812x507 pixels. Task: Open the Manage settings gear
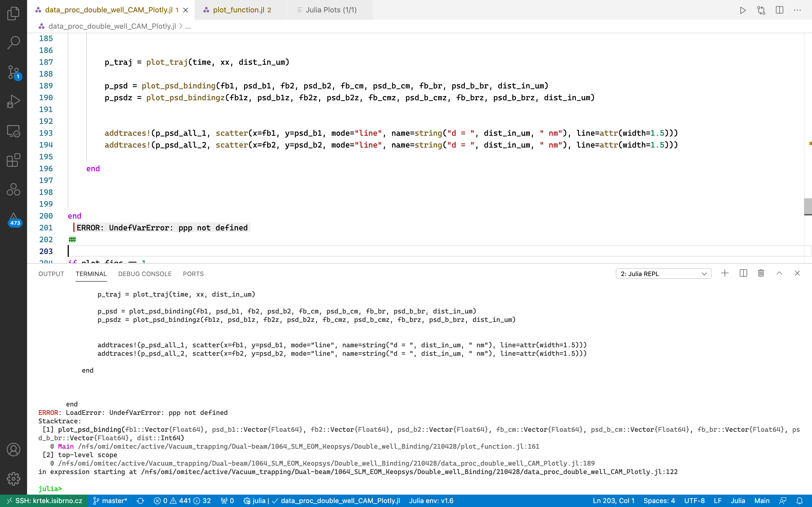point(14,479)
